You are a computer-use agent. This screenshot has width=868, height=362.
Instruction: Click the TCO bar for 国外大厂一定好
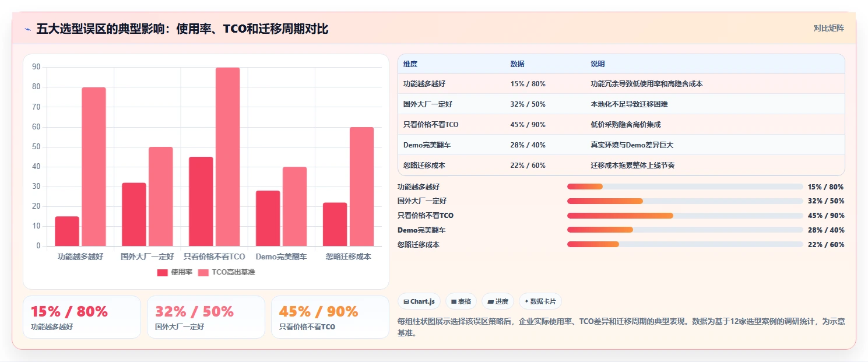coord(161,196)
